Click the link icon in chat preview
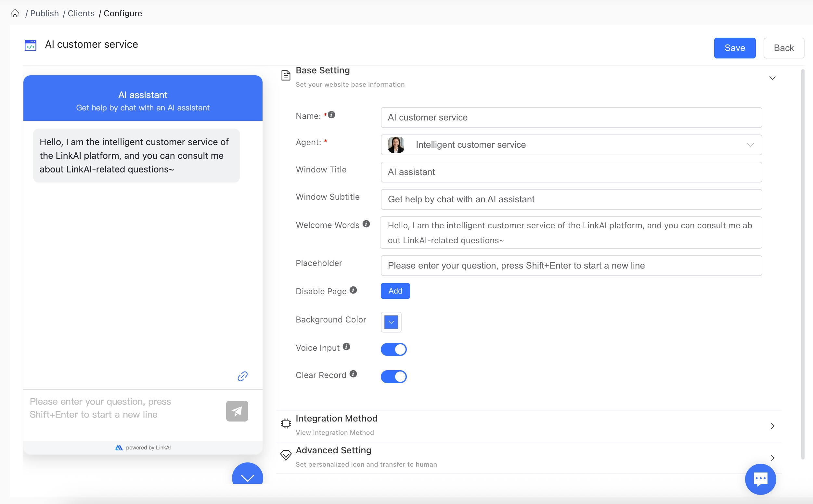Viewport: 813px width, 504px height. tap(242, 376)
